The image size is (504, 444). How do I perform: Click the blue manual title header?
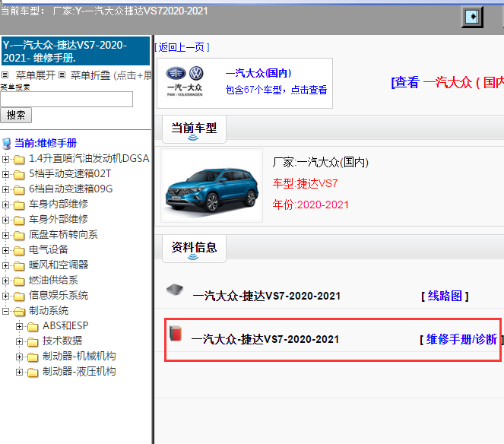coord(76,51)
